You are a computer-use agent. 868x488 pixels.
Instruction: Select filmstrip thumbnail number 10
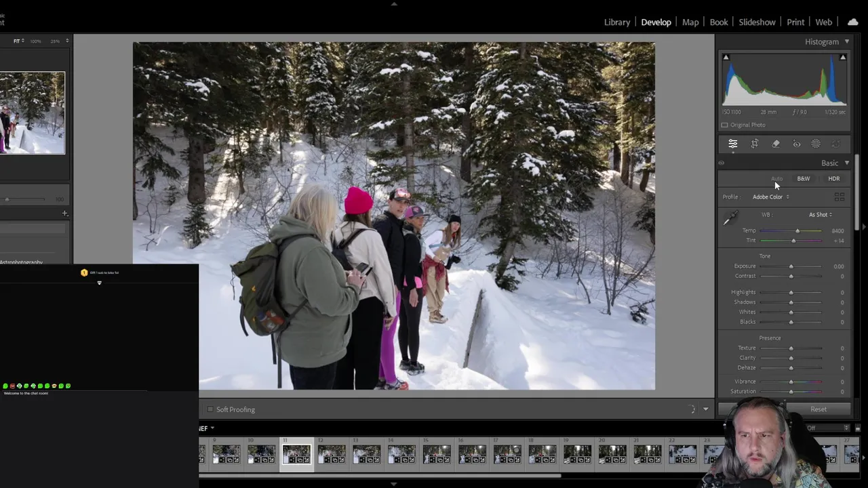click(x=261, y=454)
